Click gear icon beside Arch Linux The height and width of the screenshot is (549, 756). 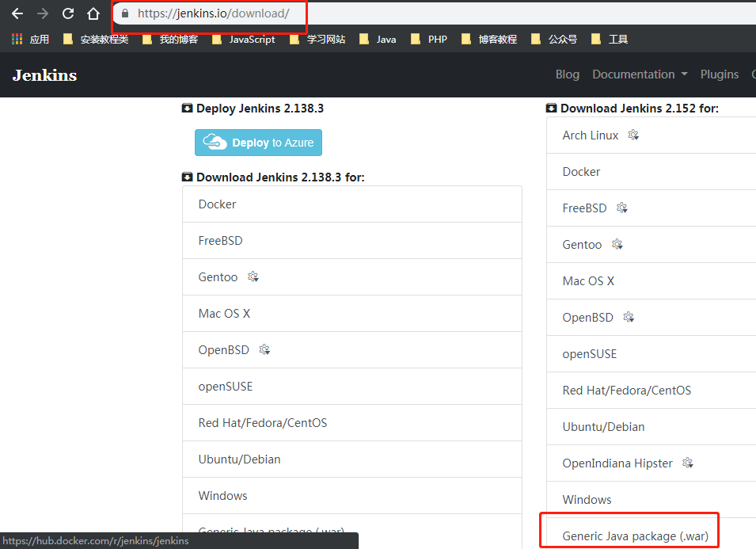633,135
